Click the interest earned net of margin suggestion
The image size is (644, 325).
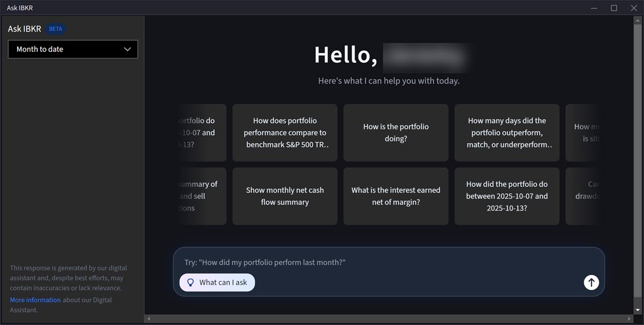point(395,196)
